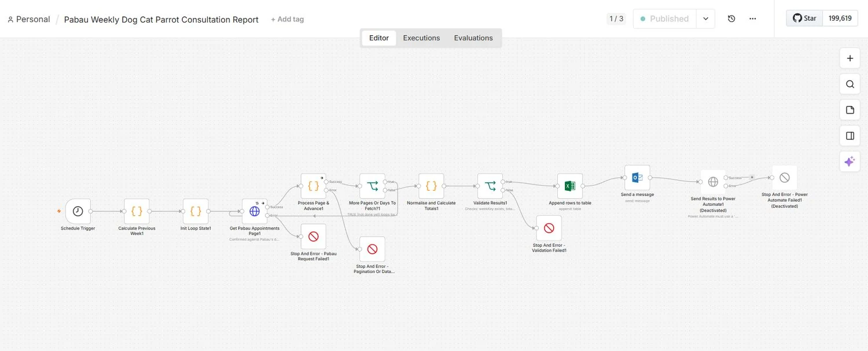
Task: Add a node on Power Automate success connection
Action: tap(752, 177)
